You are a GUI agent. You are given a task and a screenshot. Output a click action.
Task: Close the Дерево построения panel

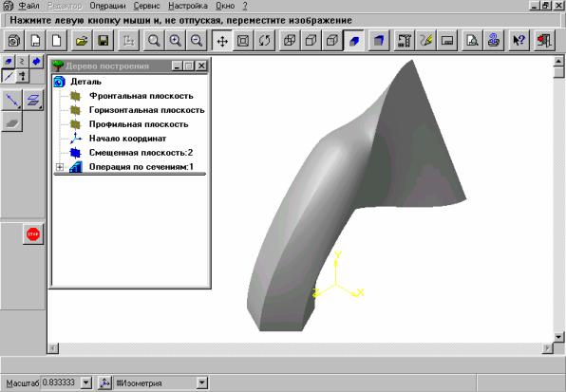click(201, 66)
